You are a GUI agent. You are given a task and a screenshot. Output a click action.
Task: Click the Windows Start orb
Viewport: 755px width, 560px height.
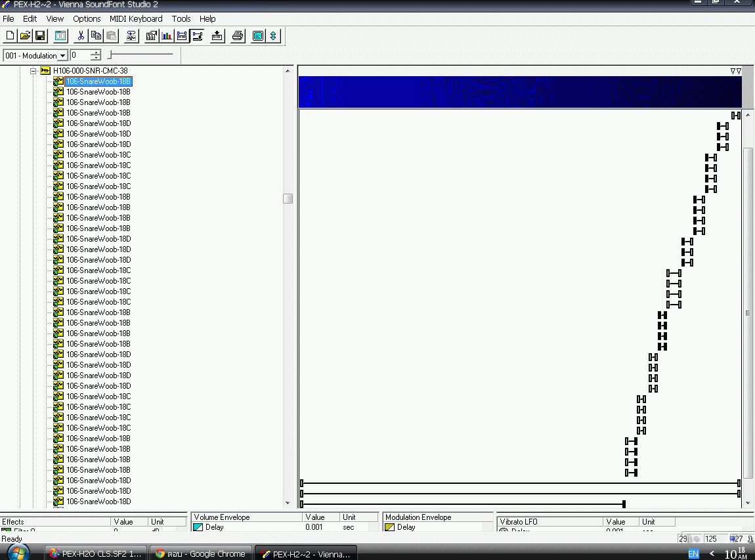18,553
